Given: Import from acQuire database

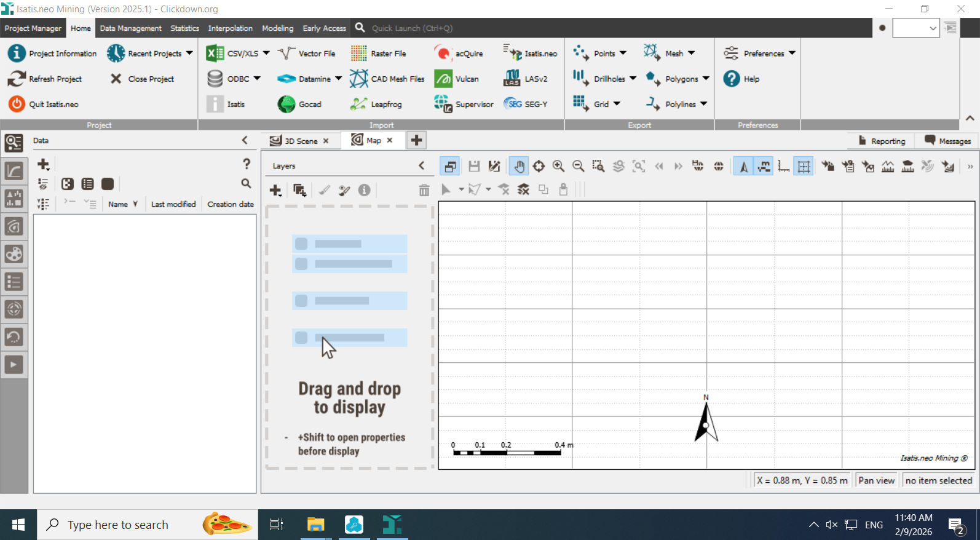Looking at the screenshot, I should (459, 54).
